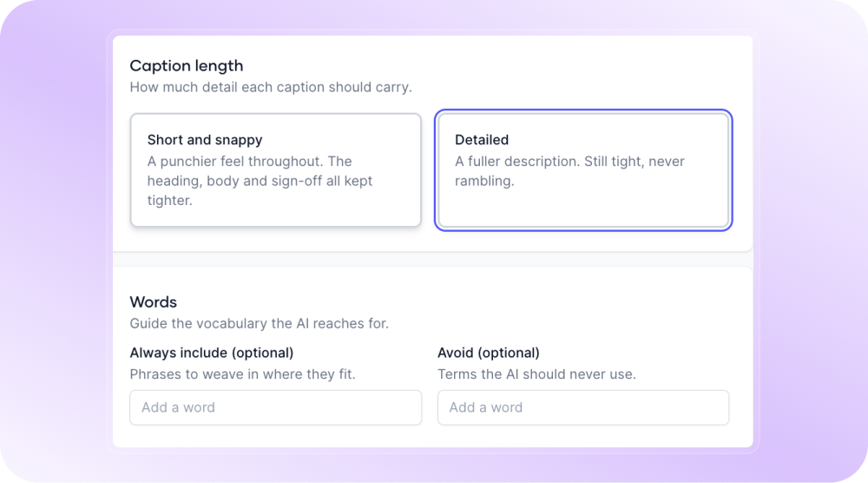Focus the Avoid word input field
The width and height of the screenshot is (868, 483).
(x=583, y=407)
